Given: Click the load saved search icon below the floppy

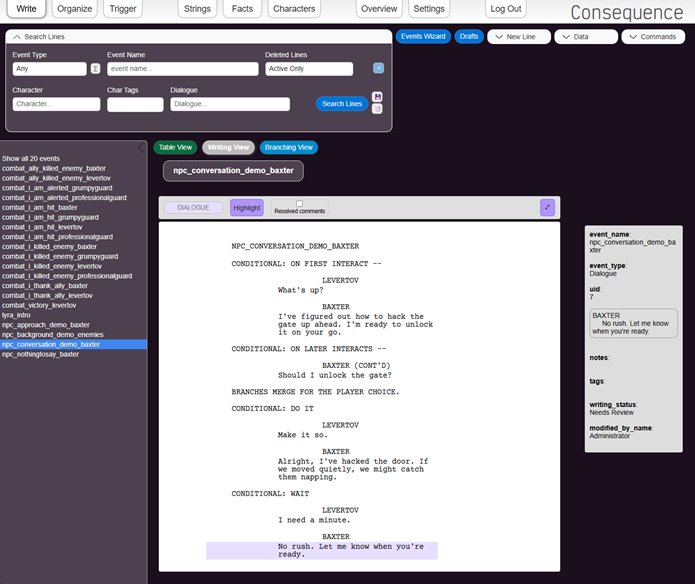Looking at the screenshot, I should pyautogui.click(x=377, y=109).
